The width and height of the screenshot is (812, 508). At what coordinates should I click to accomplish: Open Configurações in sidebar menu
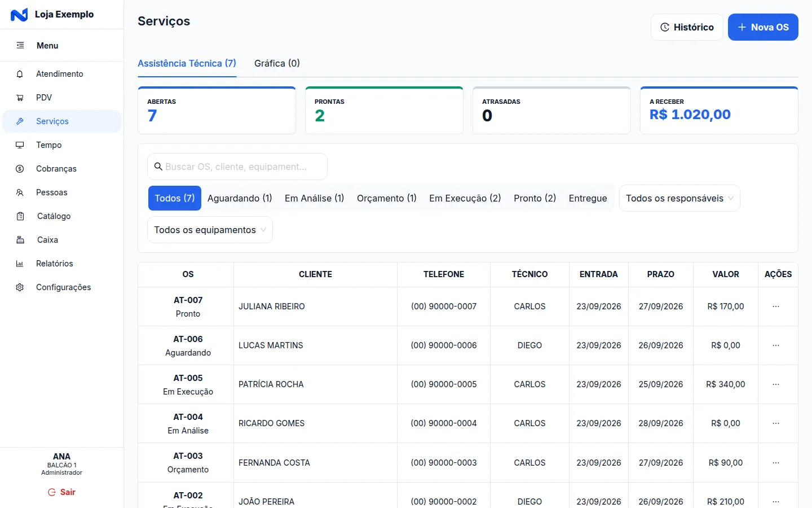[62, 287]
